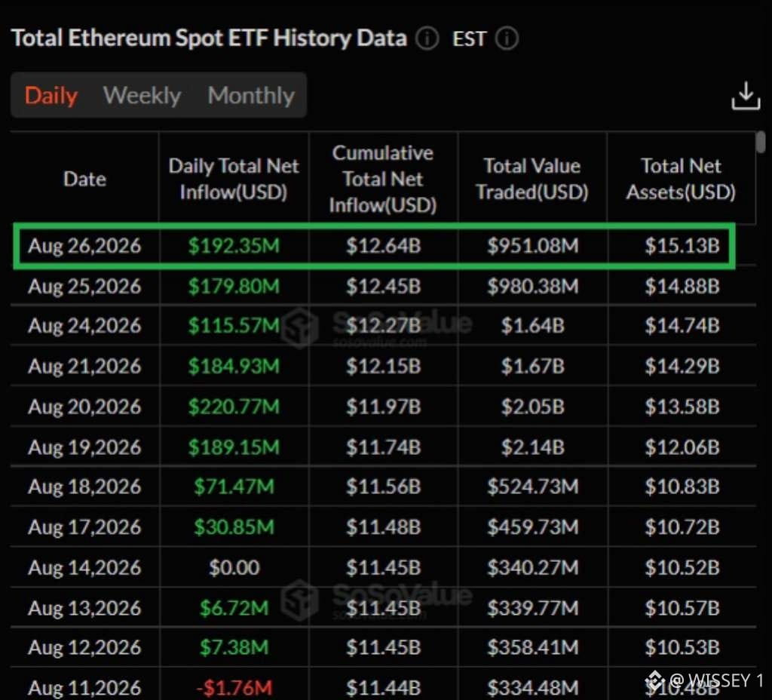This screenshot has width=772, height=700.
Task: Select the Aug 17,2026 date cell
Action: pos(84,527)
